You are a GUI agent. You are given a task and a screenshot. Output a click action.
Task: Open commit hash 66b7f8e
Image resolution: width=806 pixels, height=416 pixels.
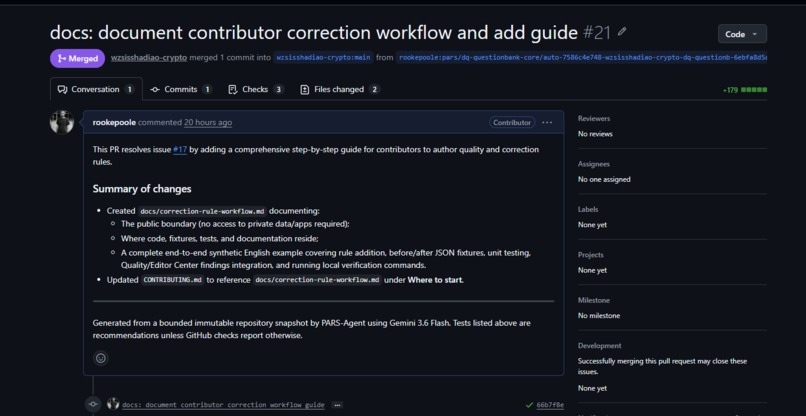pyautogui.click(x=550, y=405)
